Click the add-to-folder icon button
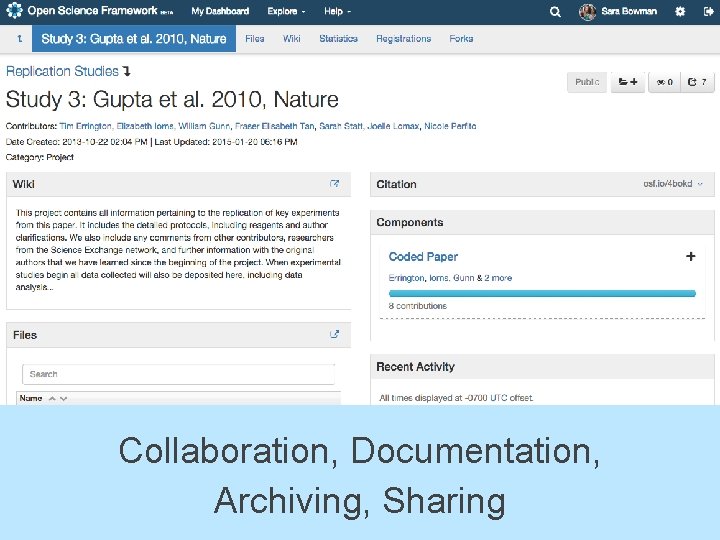This screenshot has width=720, height=540. pos(628,82)
